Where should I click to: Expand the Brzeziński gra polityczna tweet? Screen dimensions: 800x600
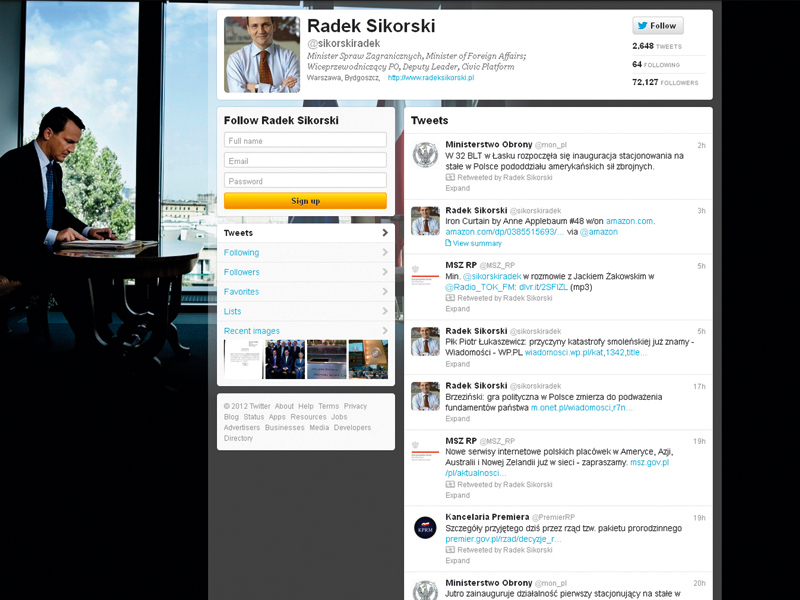click(457, 418)
